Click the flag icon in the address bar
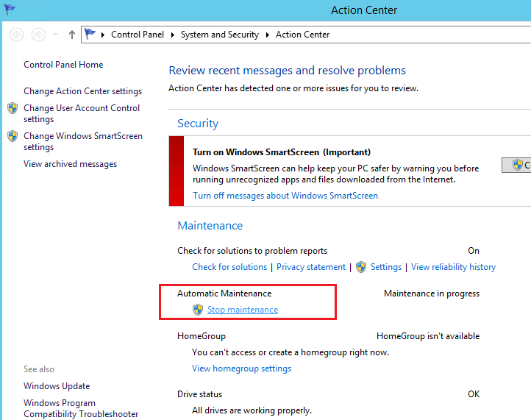The width and height of the screenshot is (531, 420). 90,34
